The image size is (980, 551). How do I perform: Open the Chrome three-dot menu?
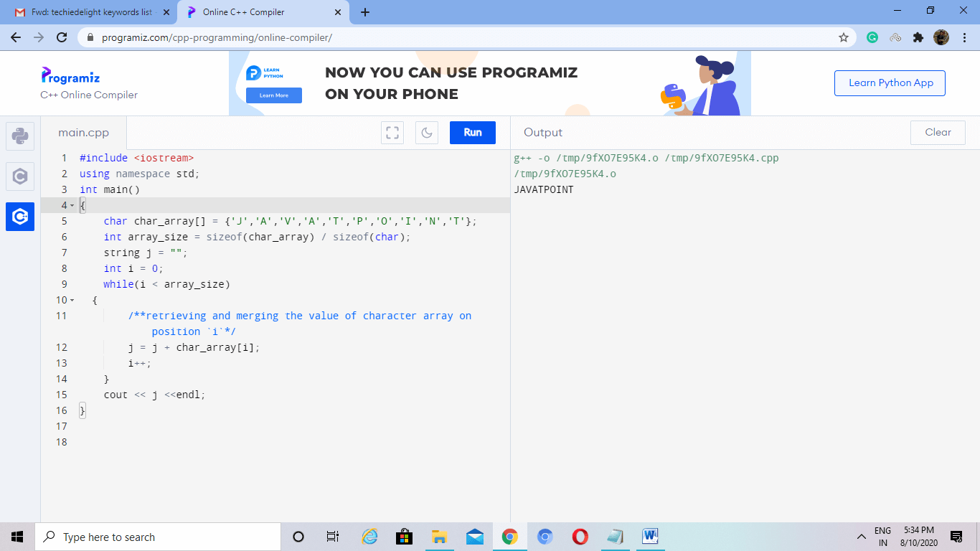965,37
